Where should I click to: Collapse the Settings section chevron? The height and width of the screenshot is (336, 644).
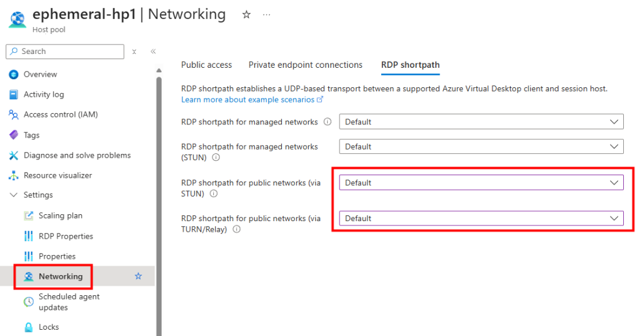(x=14, y=195)
